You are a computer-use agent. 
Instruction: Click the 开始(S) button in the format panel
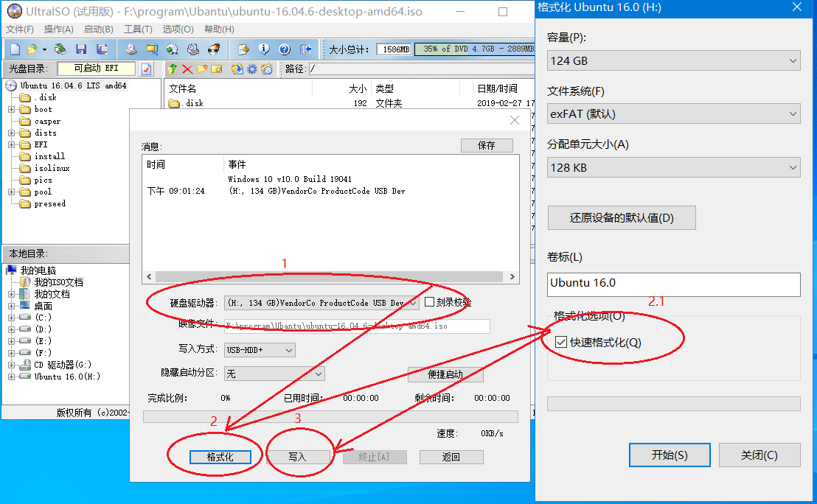click(669, 455)
